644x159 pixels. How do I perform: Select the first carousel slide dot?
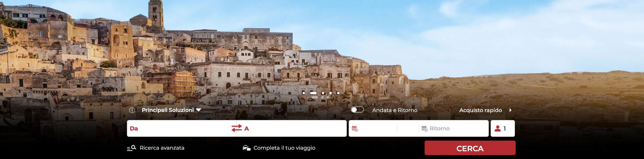coord(304,93)
